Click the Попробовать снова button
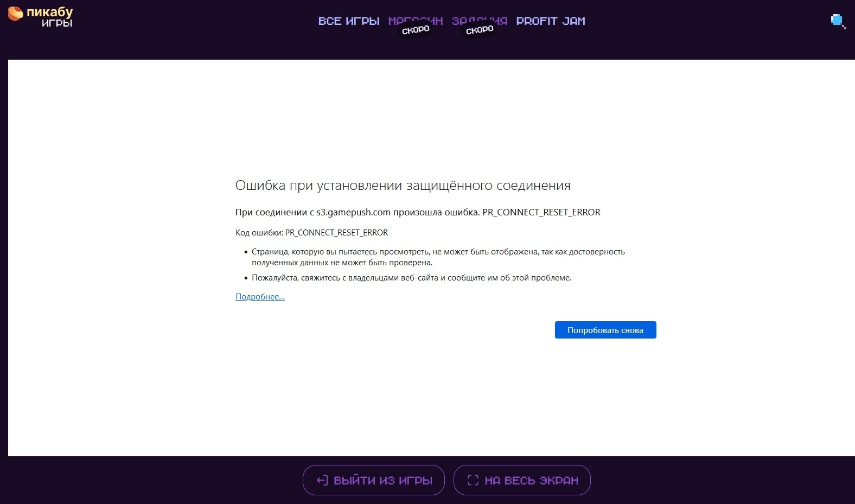This screenshot has height=504, width=855. pos(605,330)
